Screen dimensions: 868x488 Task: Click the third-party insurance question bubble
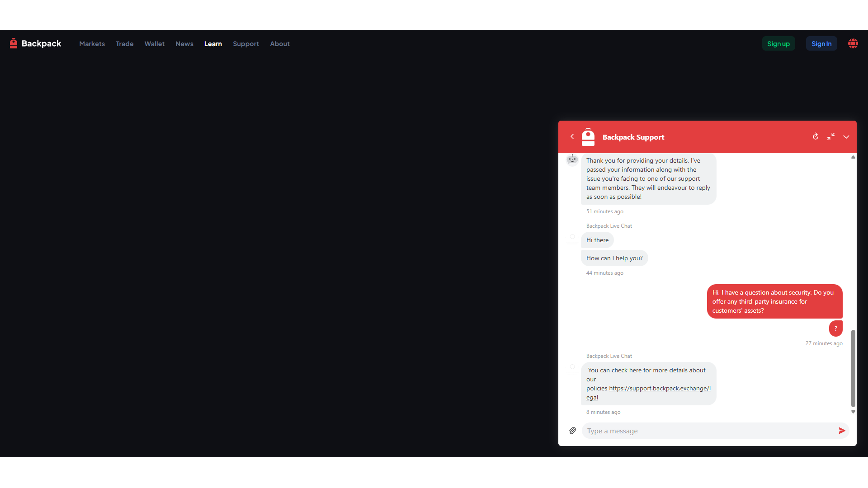coord(774,301)
